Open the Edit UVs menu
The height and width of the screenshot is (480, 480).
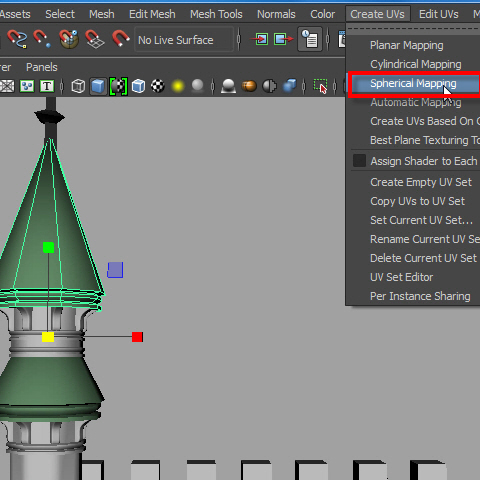tap(439, 14)
